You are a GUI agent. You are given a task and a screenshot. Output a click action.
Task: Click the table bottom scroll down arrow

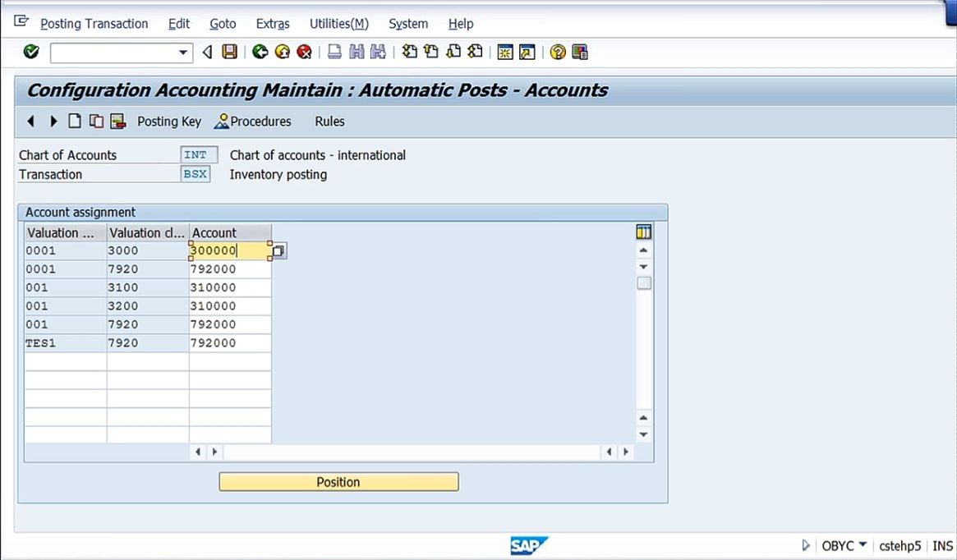tap(643, 434)
